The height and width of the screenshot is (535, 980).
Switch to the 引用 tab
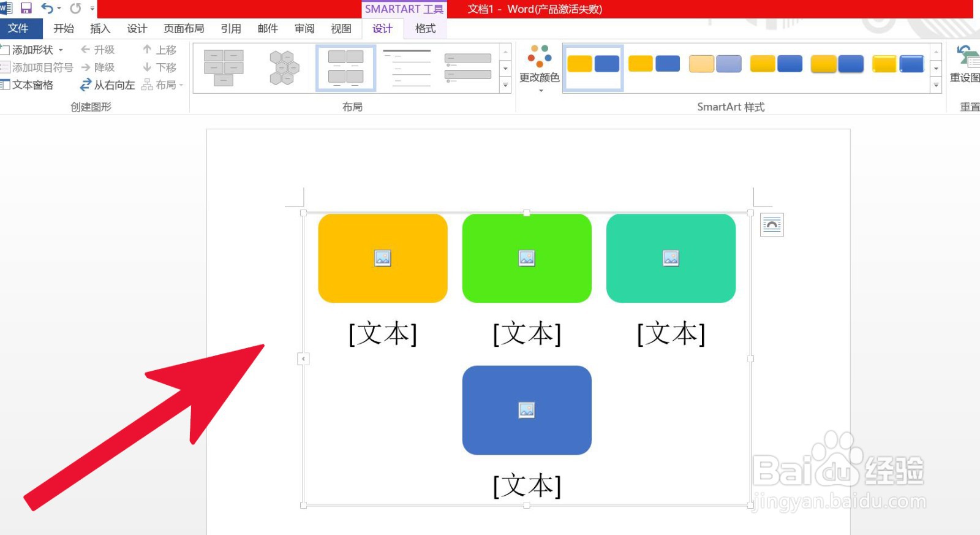tap(231, 28)
